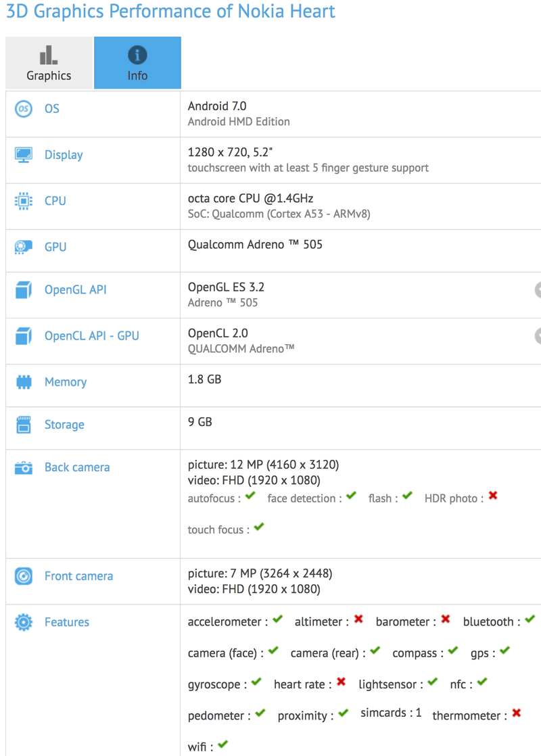Viewport: 541px width, 756px height.
Task: Open the CPU link
Action: click(55, 201)
